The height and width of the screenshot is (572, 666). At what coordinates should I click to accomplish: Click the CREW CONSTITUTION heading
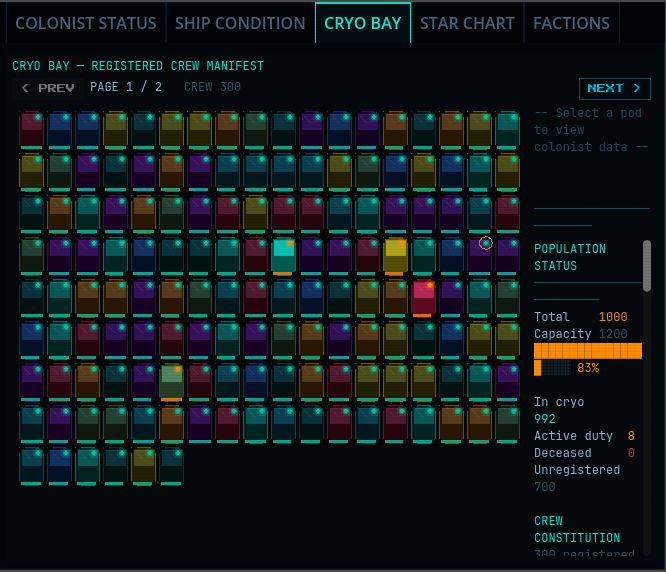click(x=577, y=529)
